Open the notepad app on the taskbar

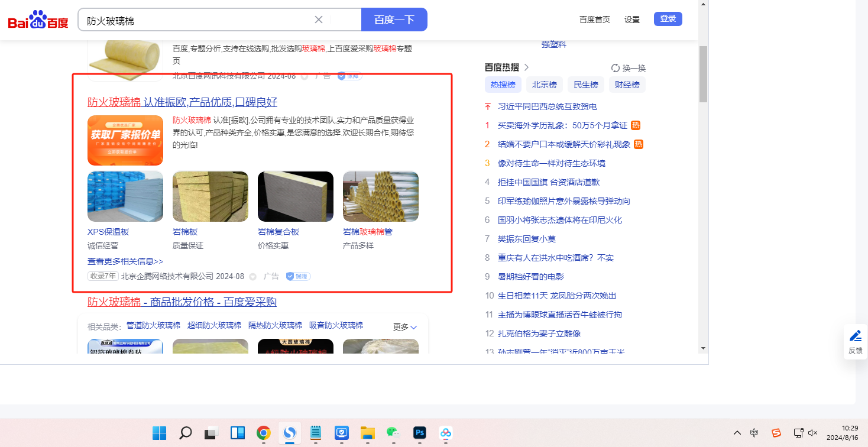(316, 433)
